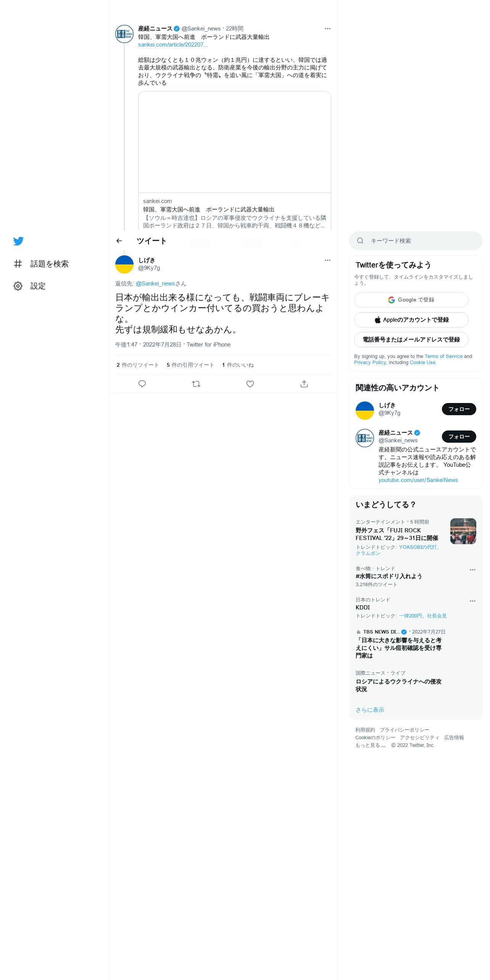Sign up with Google で登録 button
Viewport: 490px width, 980px height.
tap(411, 300)
